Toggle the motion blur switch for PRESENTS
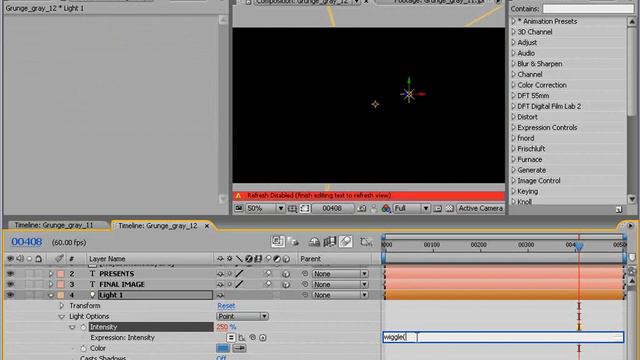Image resolution: width=640 pixels, height=360 pixels. tap(268, 273)
